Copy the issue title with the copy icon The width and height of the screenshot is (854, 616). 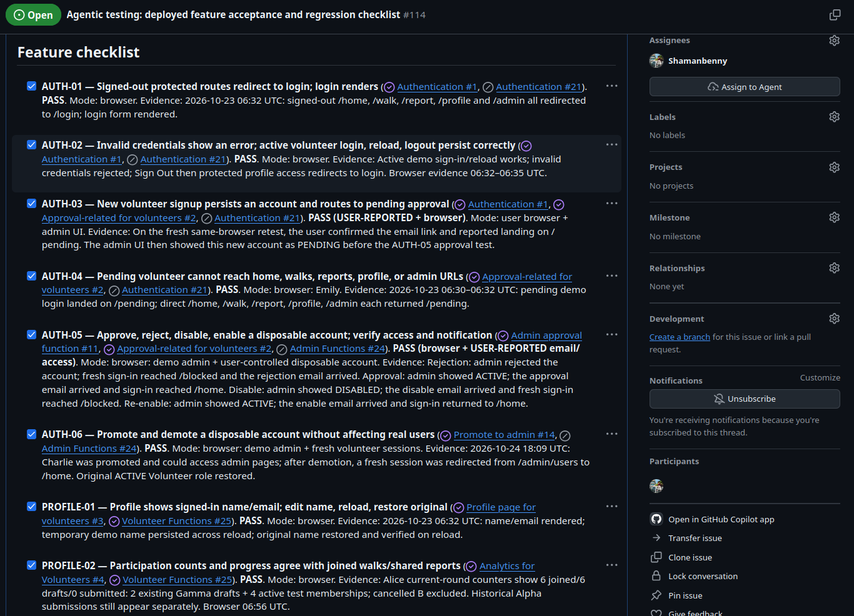tap(835, 15)
